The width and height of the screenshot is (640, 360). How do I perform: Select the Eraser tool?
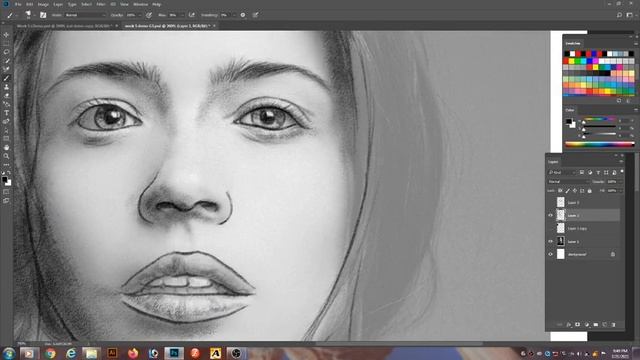(6, 95)
